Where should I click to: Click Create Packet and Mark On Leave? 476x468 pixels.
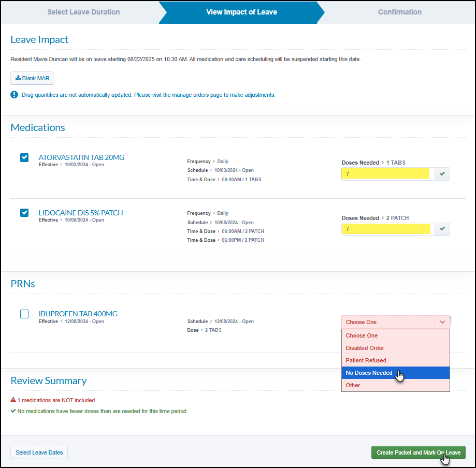[x=419, y=452]
